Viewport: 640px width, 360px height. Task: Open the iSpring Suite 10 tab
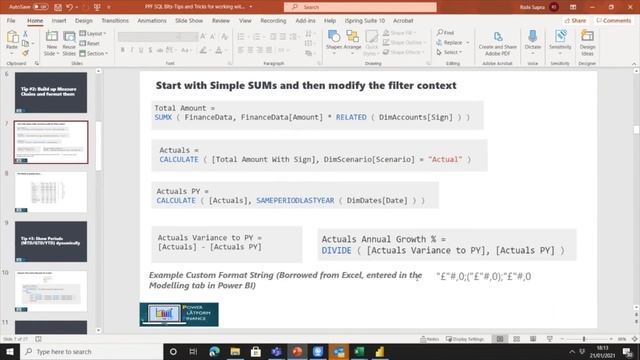pyautogui.click(x=364, y=20)
